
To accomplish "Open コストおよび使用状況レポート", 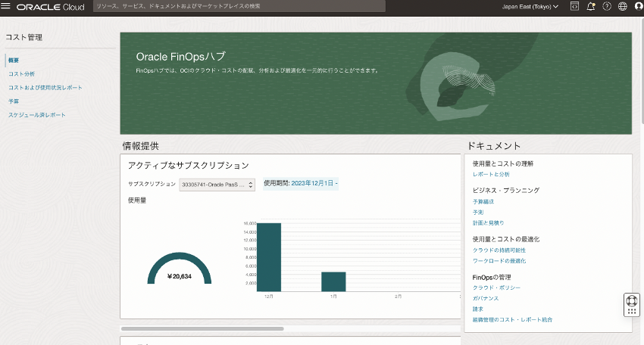I will pos(45,87).
